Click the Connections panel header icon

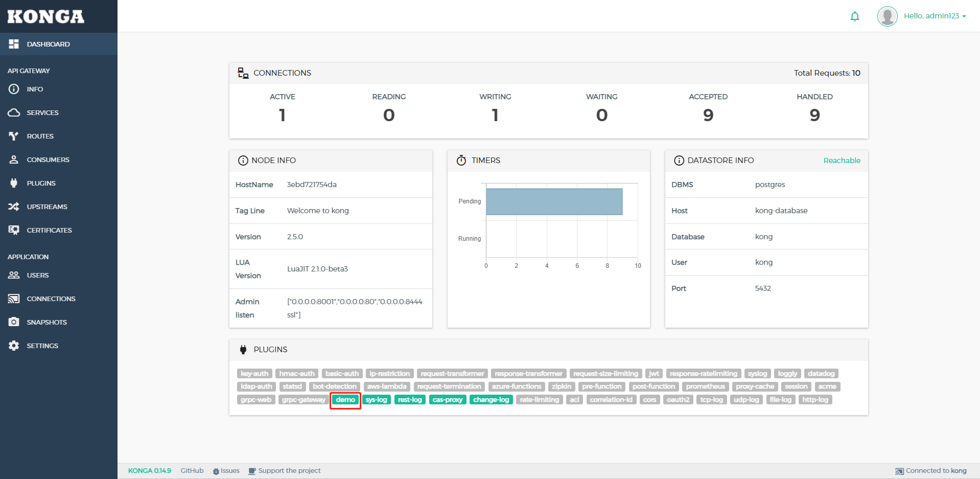[243, 73]
